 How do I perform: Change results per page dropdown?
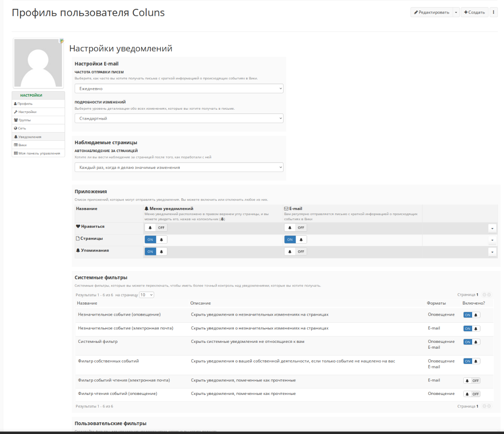pos(147,295)
